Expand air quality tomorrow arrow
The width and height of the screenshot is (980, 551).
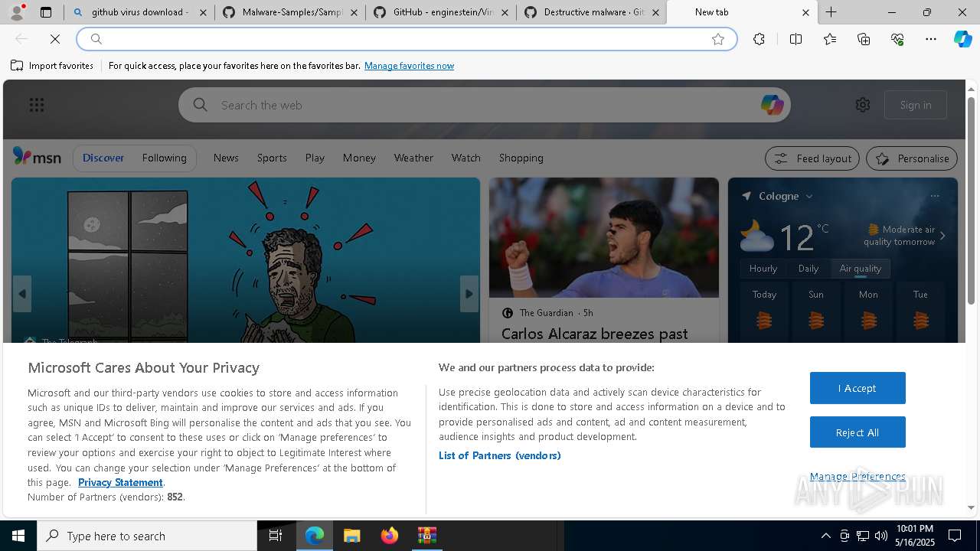[x=942, y=236]
